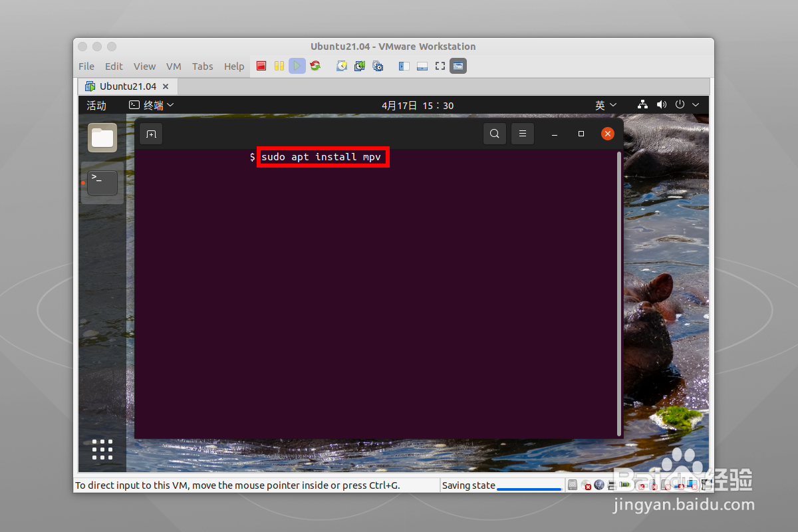Image resolution: width=798 pixels, height=532 pixels.
Task: Toggle the library sidebar visibility
Action: tap(403, 66)
